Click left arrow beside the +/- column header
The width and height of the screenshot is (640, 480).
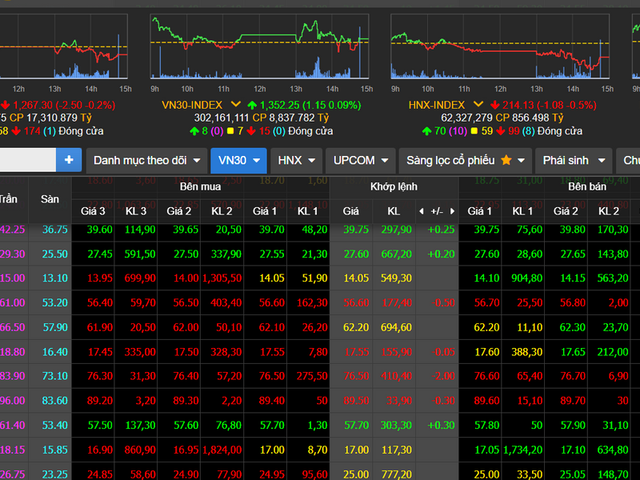pyautogui.click(x=421, y=211)
